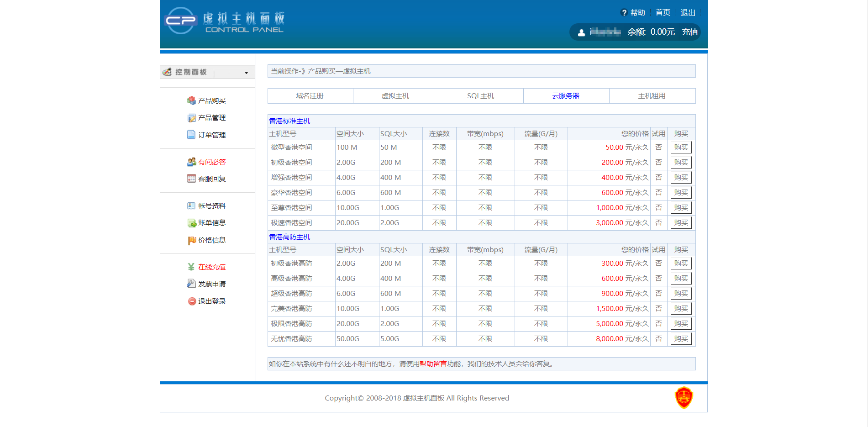The width and height of the screenshot is (868, 427).
Task: Open the 域名注册 tab
Action: pyautogui.click(x=310, y=96)
